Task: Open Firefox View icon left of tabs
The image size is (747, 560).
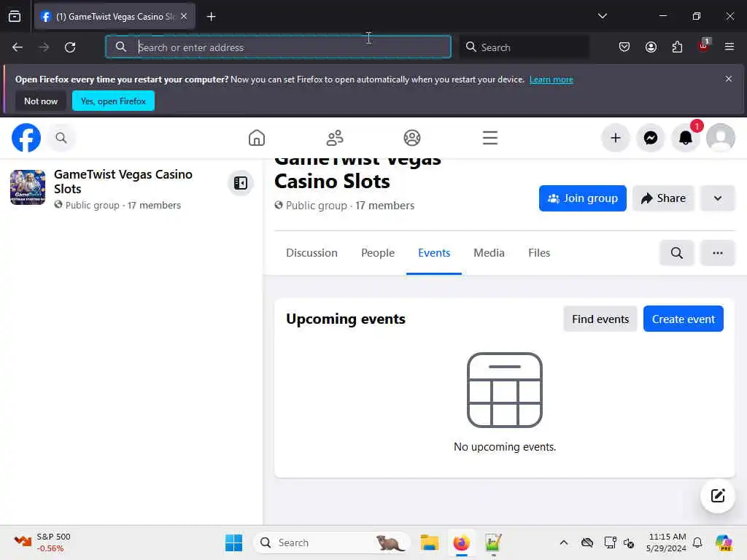Action: coord(15,17)
